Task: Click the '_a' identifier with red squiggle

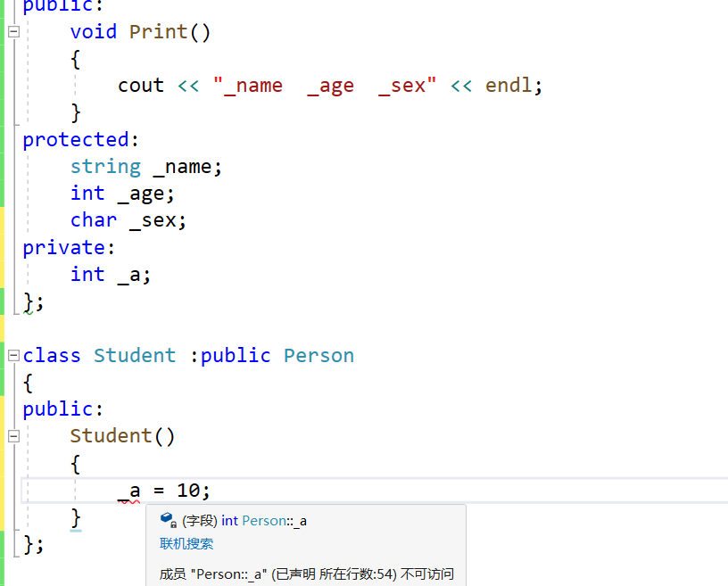Action: (x=129, y=491)
